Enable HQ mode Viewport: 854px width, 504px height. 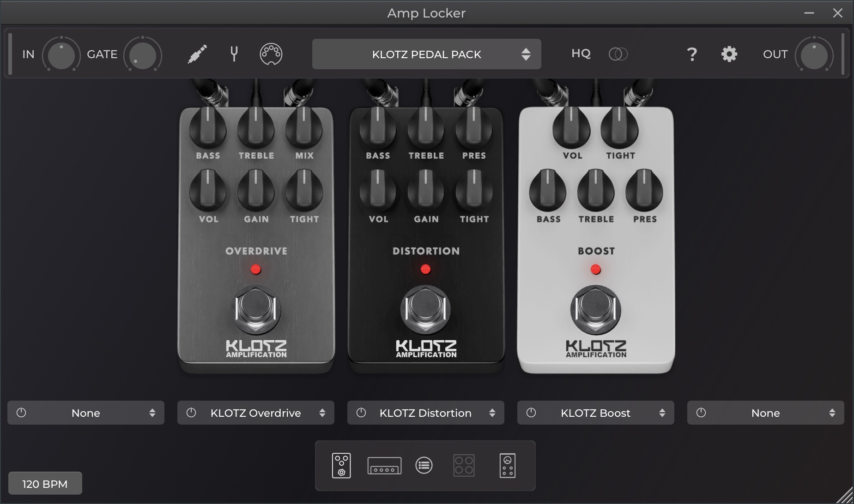tap(581, 54)
